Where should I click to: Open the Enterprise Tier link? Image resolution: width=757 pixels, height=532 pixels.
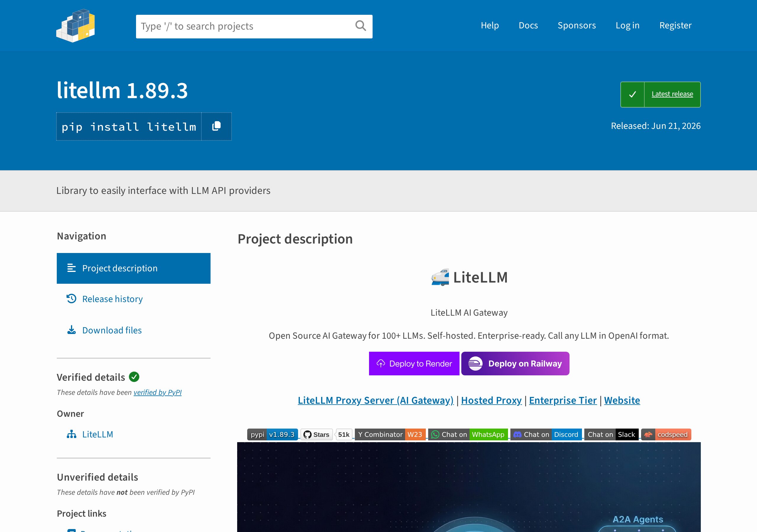click(x=563, y=400)
